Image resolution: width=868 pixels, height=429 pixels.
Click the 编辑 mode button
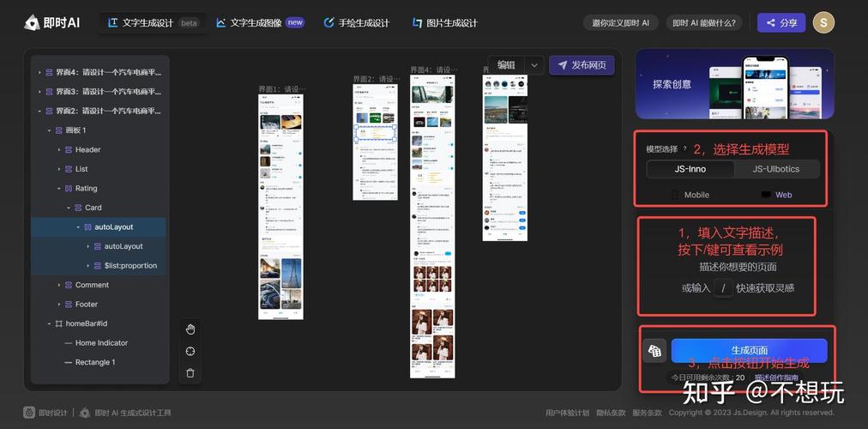tap(506, 64)
